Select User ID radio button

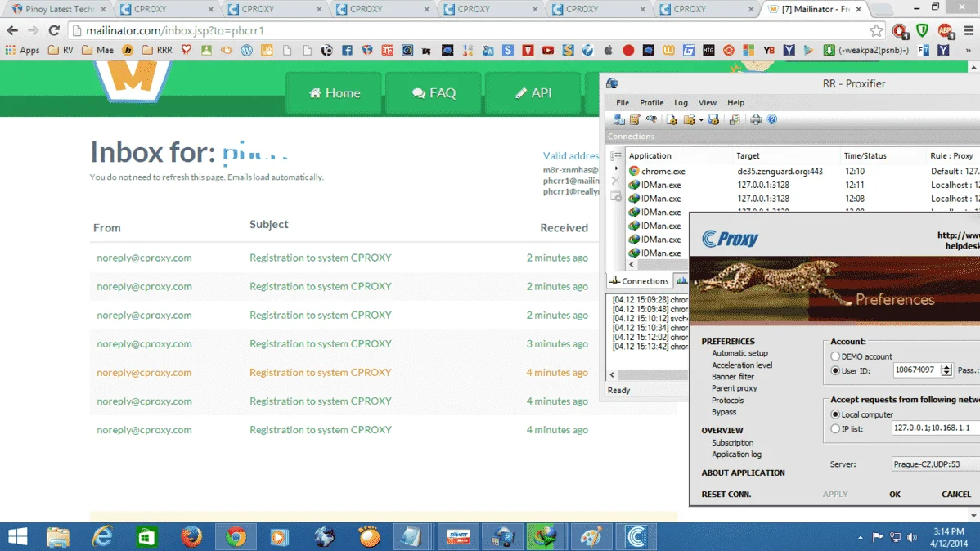[x=835, y=370]
